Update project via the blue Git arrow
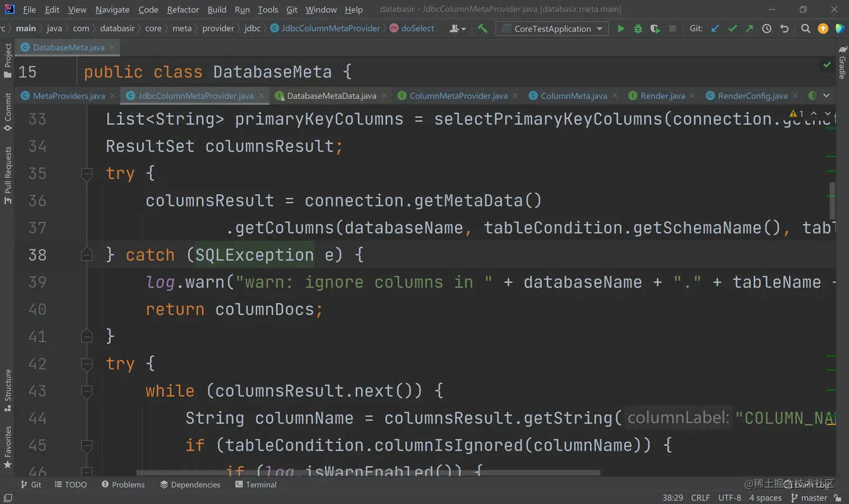This screenshot has height=504, width=849. coord(715,29)
